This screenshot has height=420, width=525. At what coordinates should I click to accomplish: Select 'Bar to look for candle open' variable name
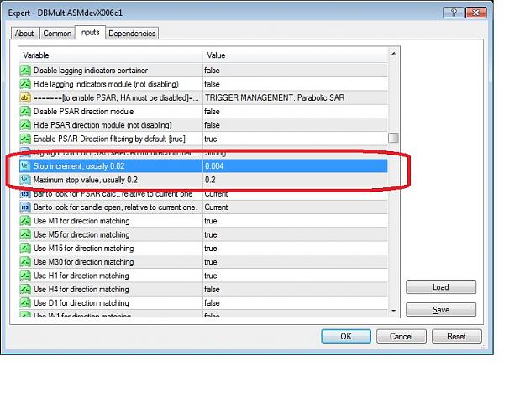[116, 207]
